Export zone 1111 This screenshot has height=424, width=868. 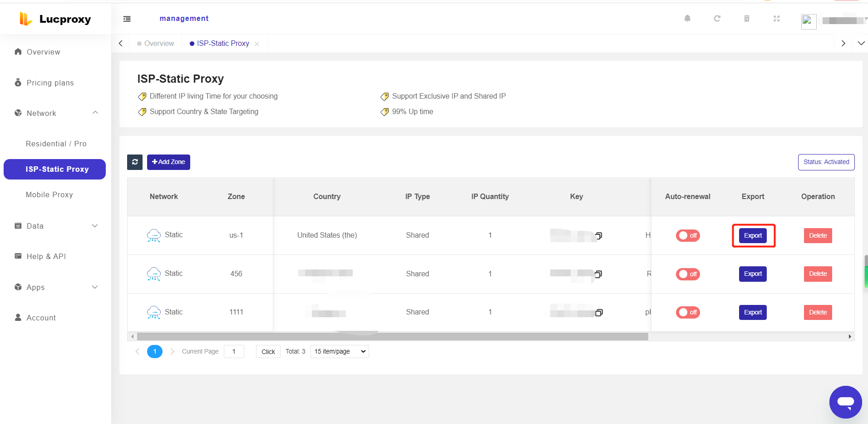tap(753, 312)
